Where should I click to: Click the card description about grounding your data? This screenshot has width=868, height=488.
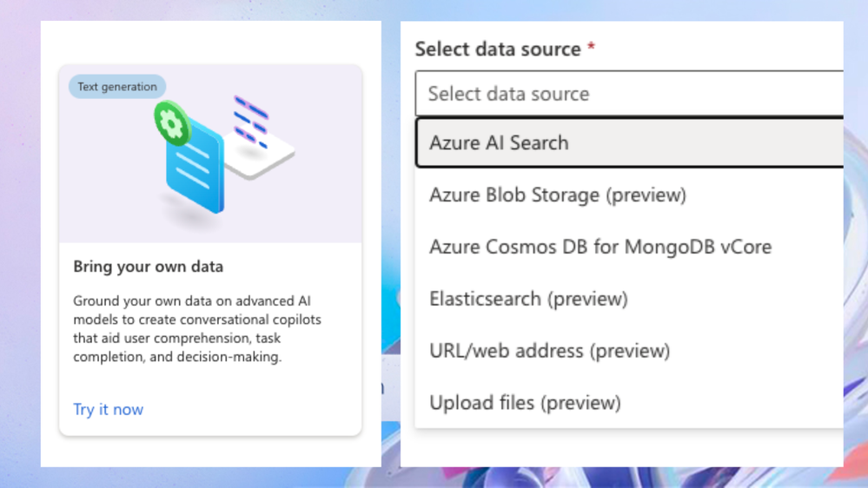pos(197,328)
